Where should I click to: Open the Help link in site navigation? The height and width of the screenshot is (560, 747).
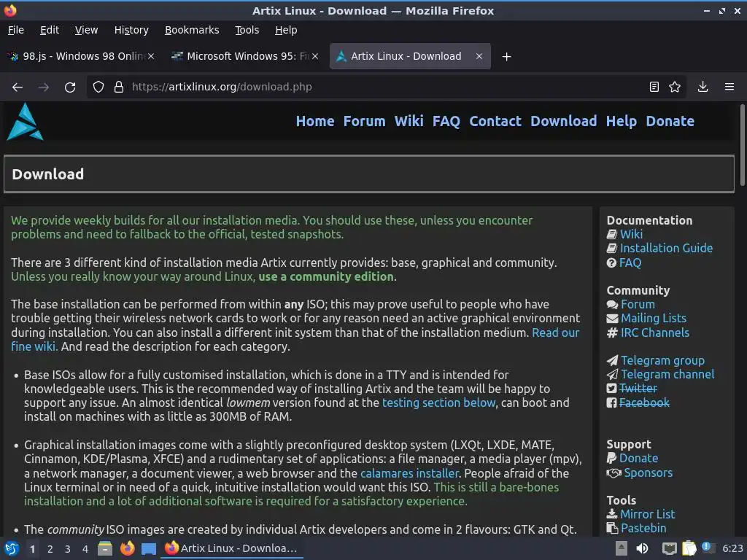click(622, 122)
